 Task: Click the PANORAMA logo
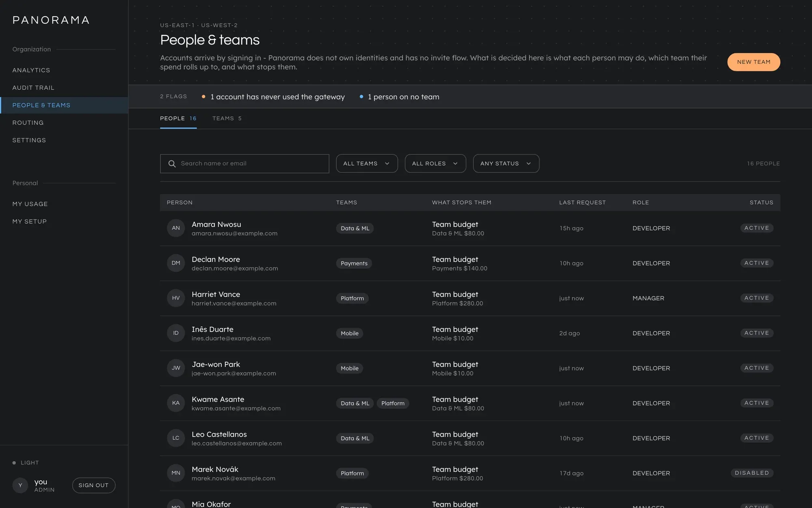click(51, 20)
